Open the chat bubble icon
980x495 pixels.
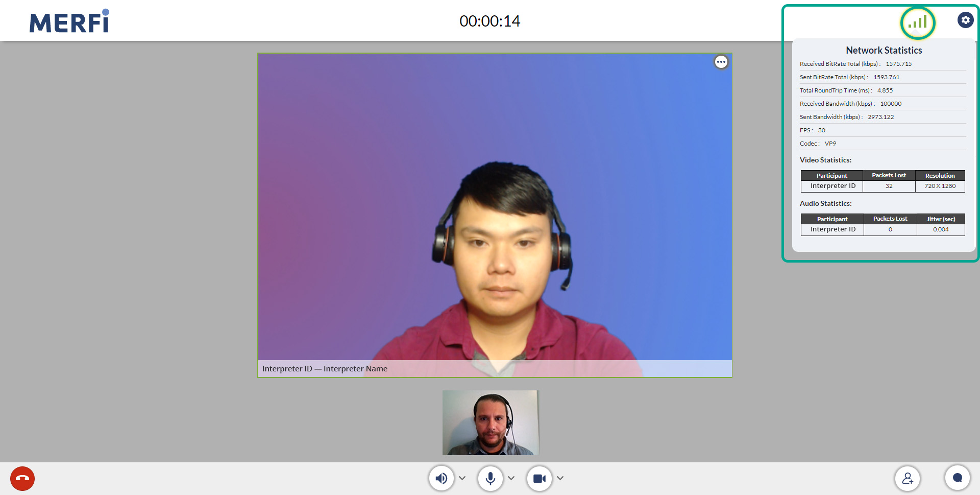(958, 478)
